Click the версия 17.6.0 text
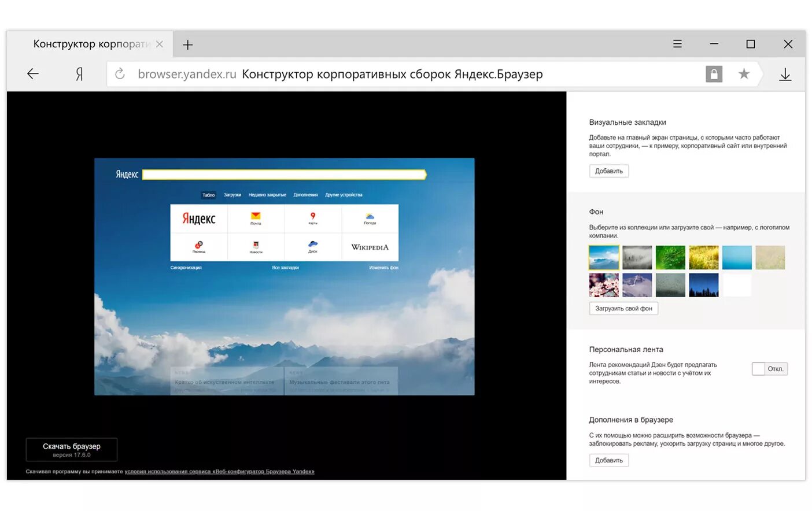This screenshot has width=812, height=511. (72, 455)
